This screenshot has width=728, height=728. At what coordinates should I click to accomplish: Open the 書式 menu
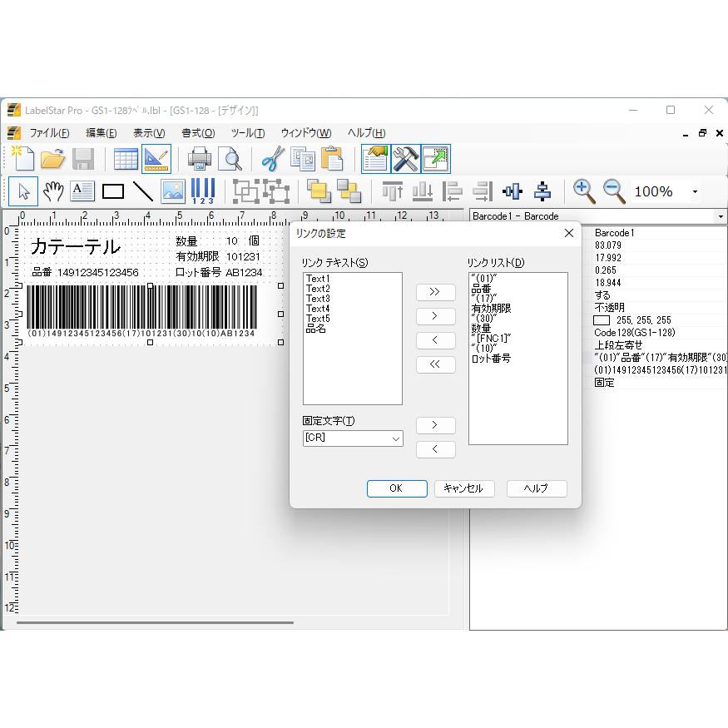coord(197,132)
